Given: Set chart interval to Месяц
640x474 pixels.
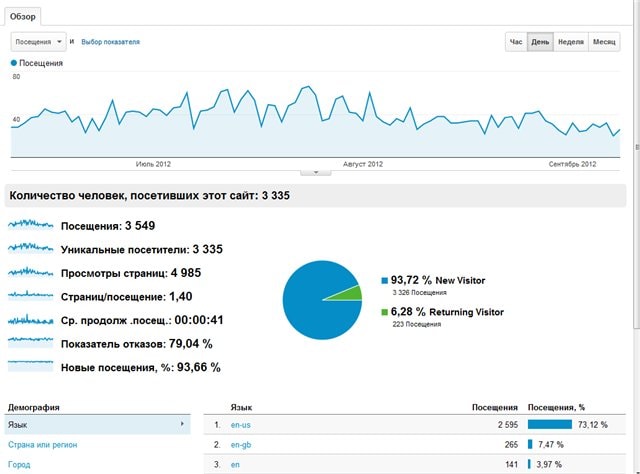Looking at the screenshot, I should (x=604, y=42).
